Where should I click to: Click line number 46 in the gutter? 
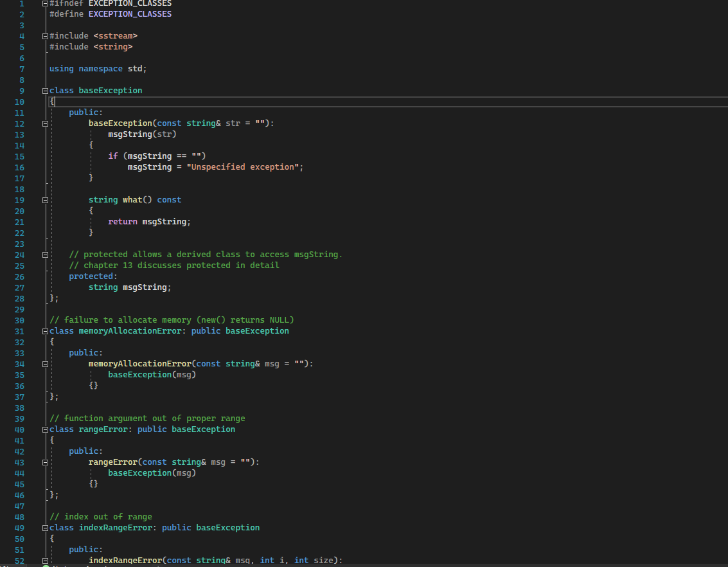click(19, 496)
